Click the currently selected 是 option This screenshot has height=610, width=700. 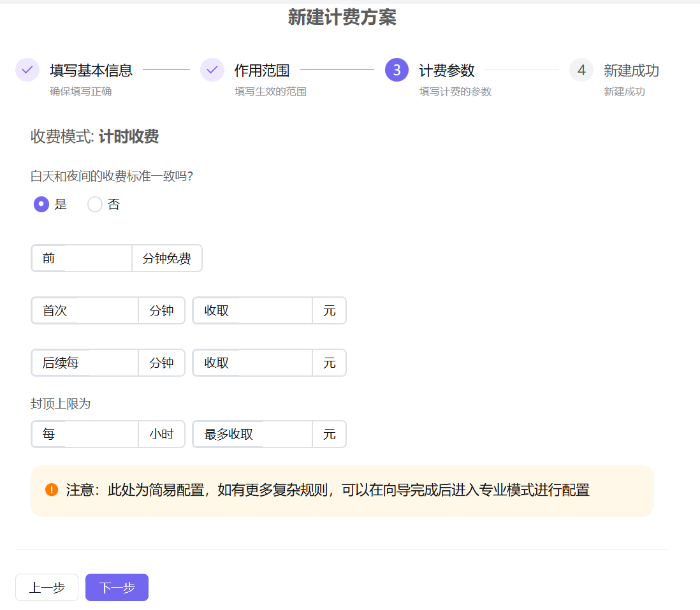tap(41, 204)
